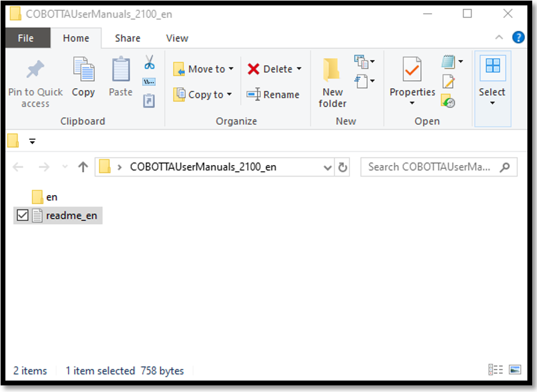Image resolution: width=537 pixels, height=392 pixels.
Task: Switch to Details view in status bar
Action: click(x=496, y=370)
